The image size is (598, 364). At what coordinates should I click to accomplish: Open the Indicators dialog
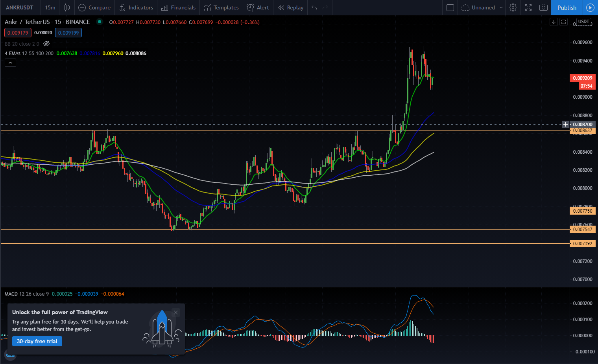pos(136,7)
